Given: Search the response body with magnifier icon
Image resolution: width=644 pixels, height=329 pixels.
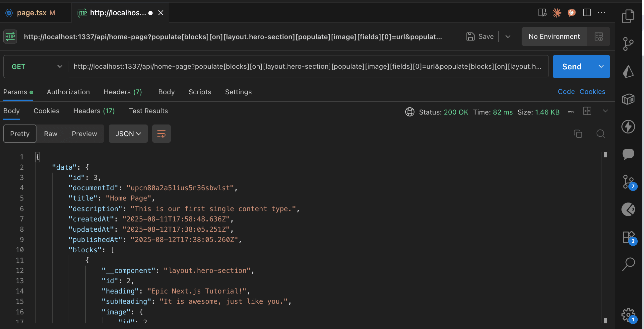Looking at the screenshot, I should 601,134.
